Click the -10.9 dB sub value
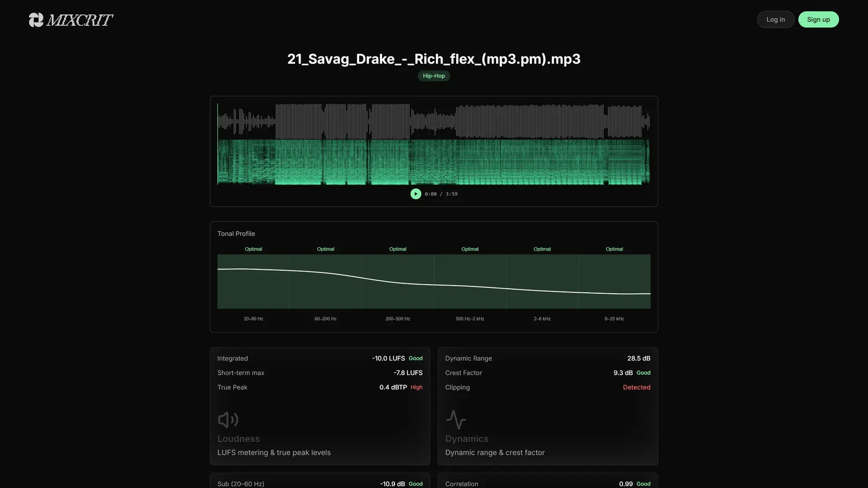 coord(392,484)
